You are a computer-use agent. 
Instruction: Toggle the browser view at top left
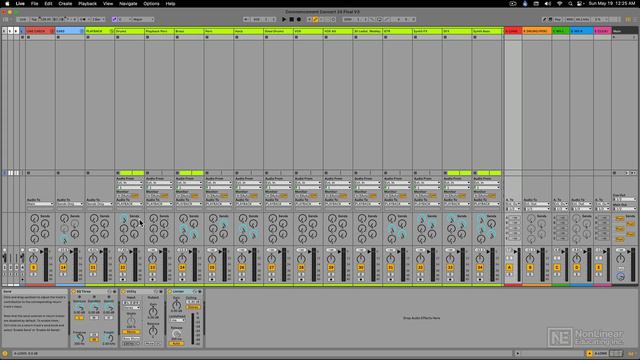click(5, 19)
